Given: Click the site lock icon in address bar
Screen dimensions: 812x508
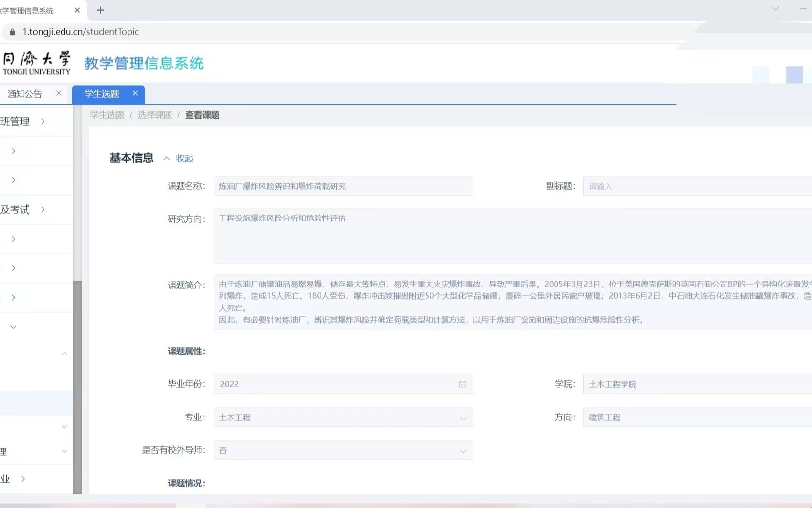Looking at the screenshot, I should pos(12,32).
